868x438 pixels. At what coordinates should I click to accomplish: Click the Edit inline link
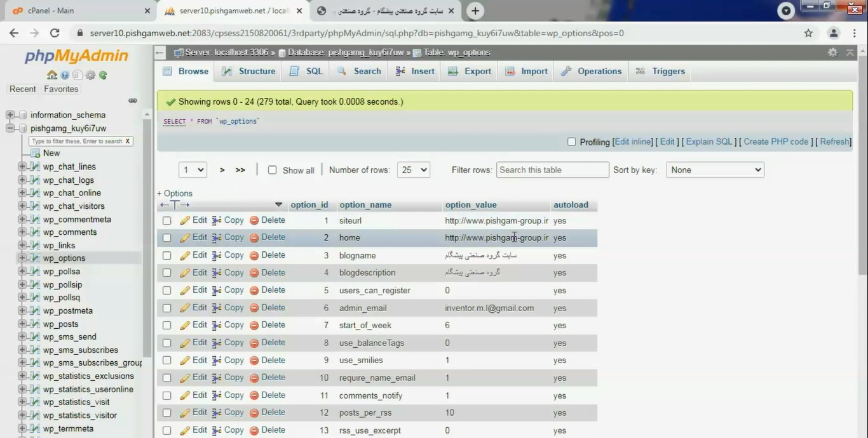click(634, 142)
